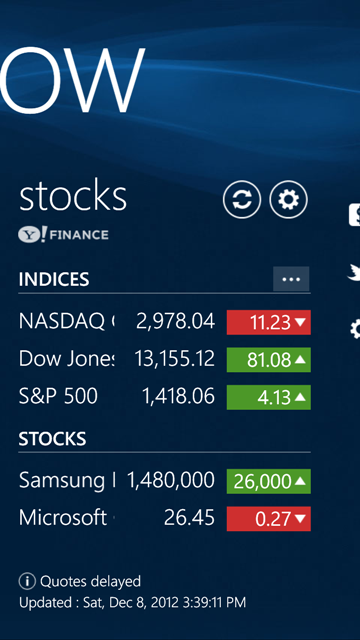Tap the Quotes delayed info icon
Image resolution: width=360 pixels, height=640 pixels.
[27, 582]
